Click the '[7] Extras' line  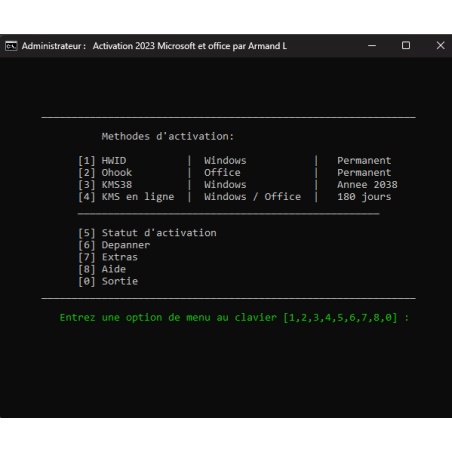108,257
